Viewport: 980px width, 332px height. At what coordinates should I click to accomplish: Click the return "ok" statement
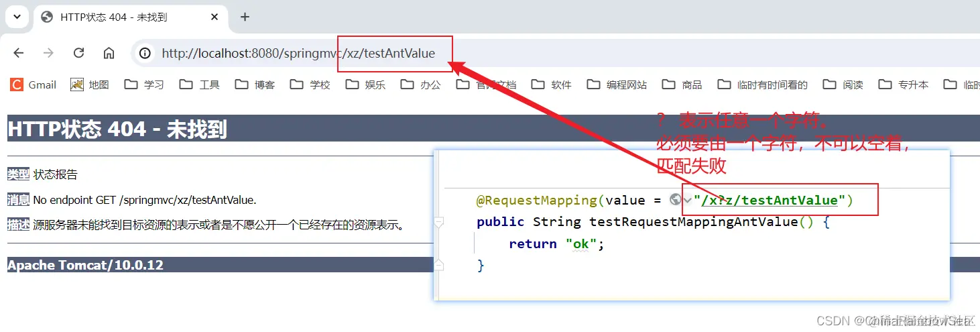[x=556, y=243]
